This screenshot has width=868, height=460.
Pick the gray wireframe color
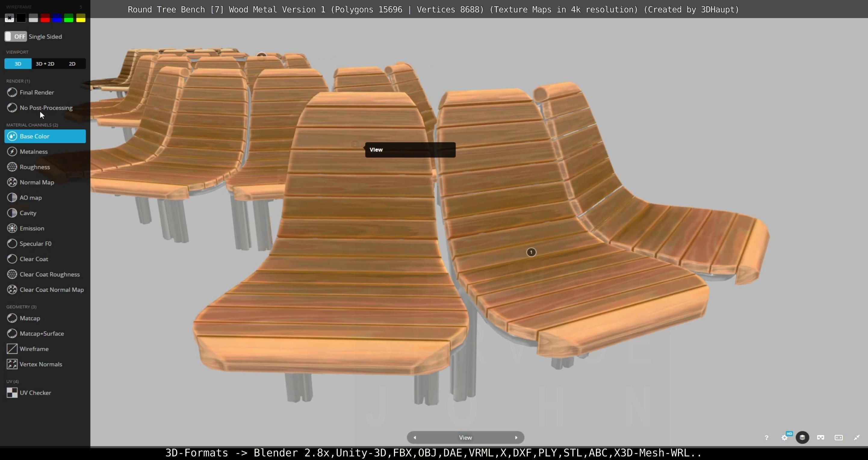tap(33, 18)
